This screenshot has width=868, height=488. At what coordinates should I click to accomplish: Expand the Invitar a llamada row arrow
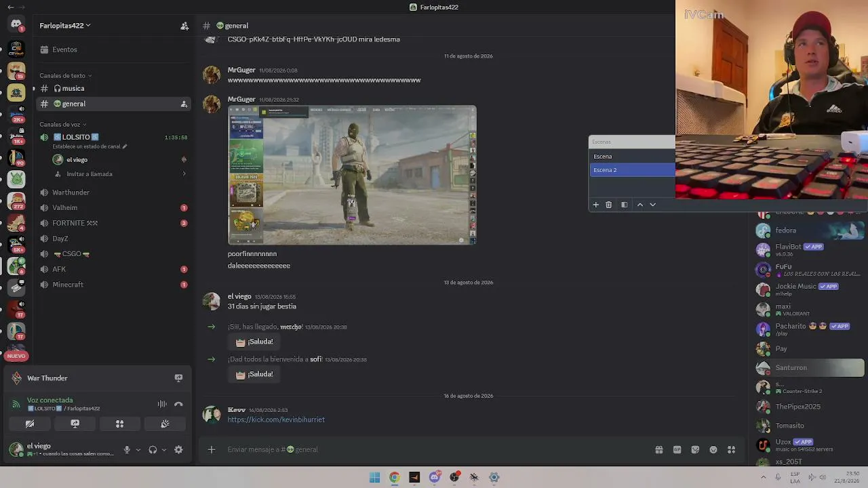pyautogui.click(x=184, y=174)
